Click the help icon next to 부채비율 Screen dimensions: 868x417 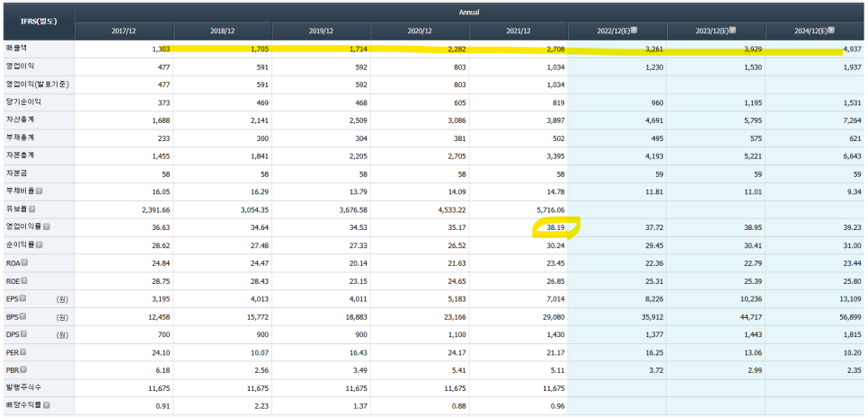[x=40, y=191]
